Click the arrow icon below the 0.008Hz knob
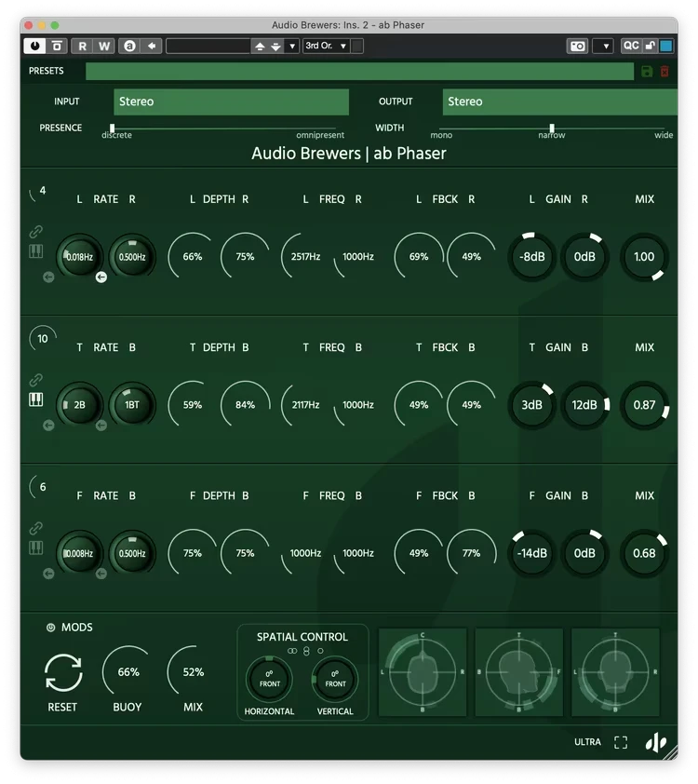Screen dimensions: 698x784 [x=48, y=574]
